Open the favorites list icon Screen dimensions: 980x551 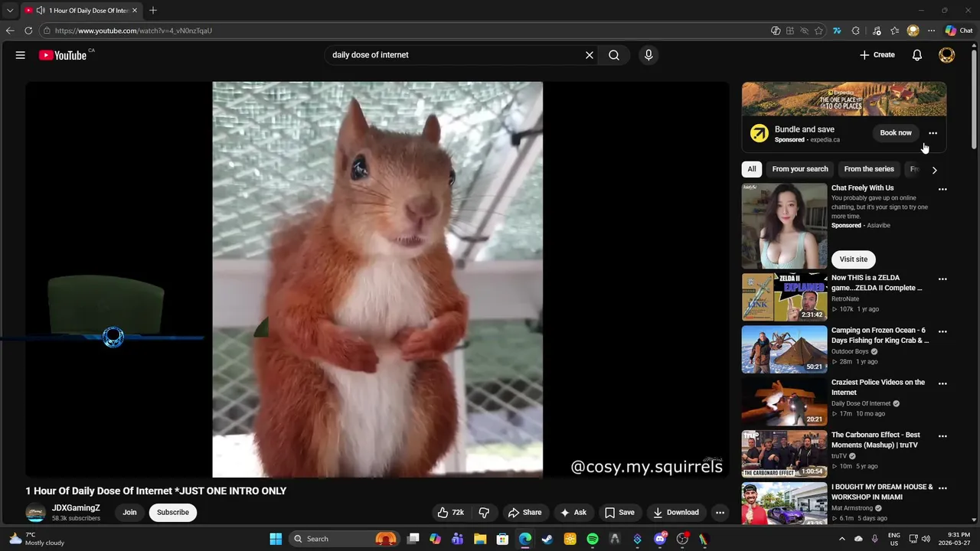tap(895, 31)
